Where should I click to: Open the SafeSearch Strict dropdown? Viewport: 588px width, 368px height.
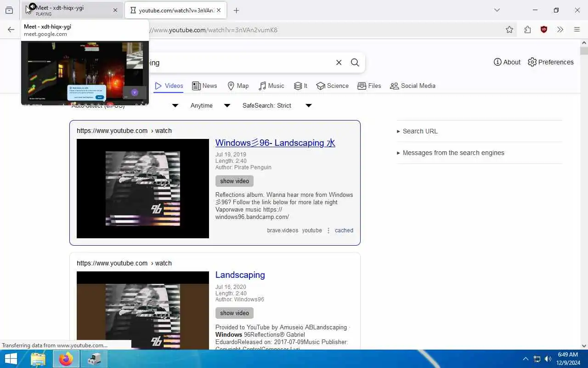(x=277, y=106)
